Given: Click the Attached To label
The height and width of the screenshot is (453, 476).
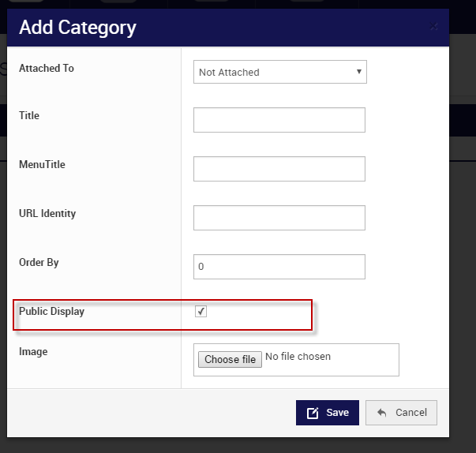Looking at the screenshot, I should point(47,69).
